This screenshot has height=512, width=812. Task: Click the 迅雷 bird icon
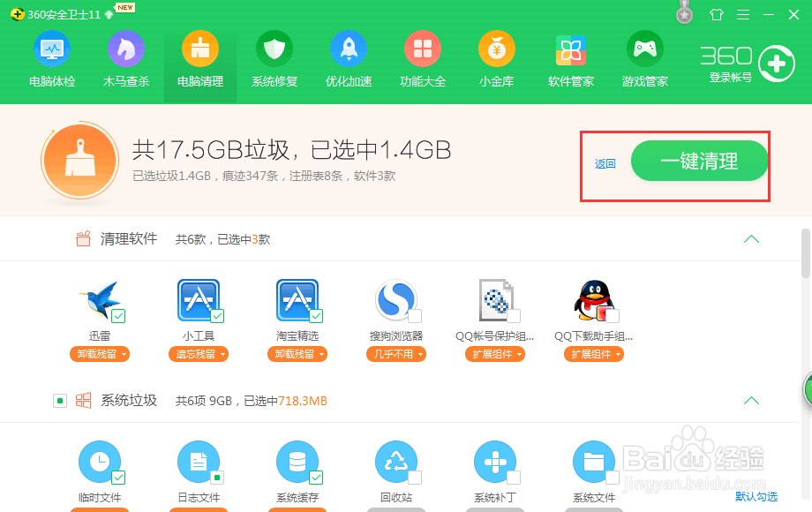(101, 300)
